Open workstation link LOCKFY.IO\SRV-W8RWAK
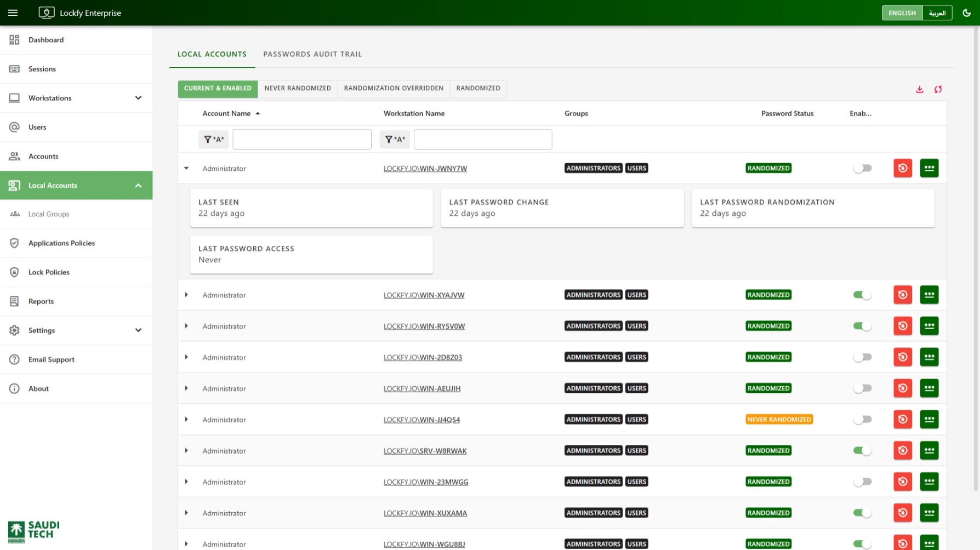The width and height of the screenshot is (980, 550). click(x=425, y=451)
